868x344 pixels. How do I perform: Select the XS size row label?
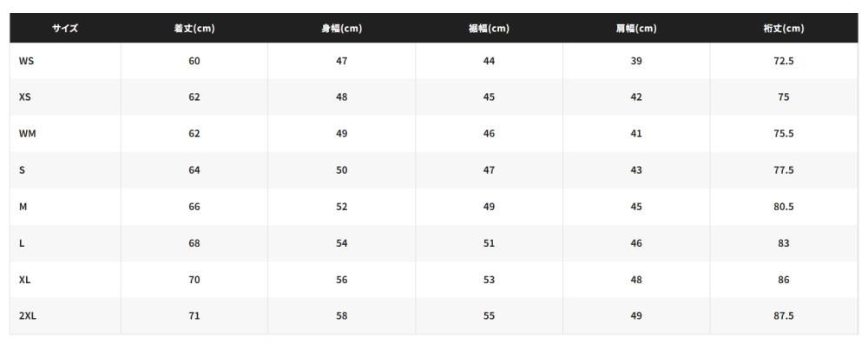point(24,97)
